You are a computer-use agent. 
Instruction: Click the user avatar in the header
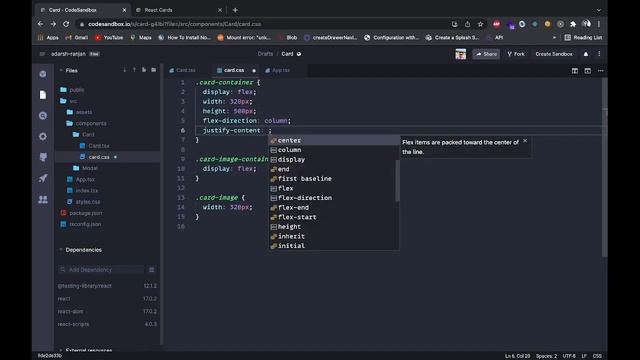461,54
